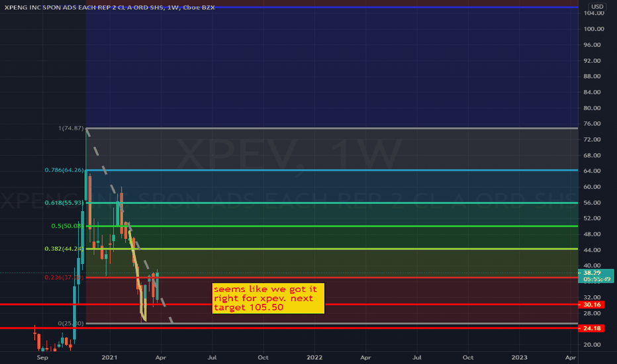Click the 64.00 price axis value
Viewport: 617px width, 364px height.
[x=593, y=171]
